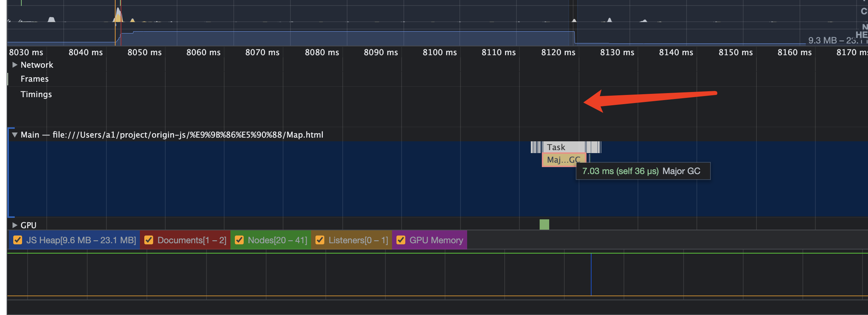This screenshot has width=868, height=315.
Task: Click the 8100 ms ruler mark
Action: tap(440, 52)
